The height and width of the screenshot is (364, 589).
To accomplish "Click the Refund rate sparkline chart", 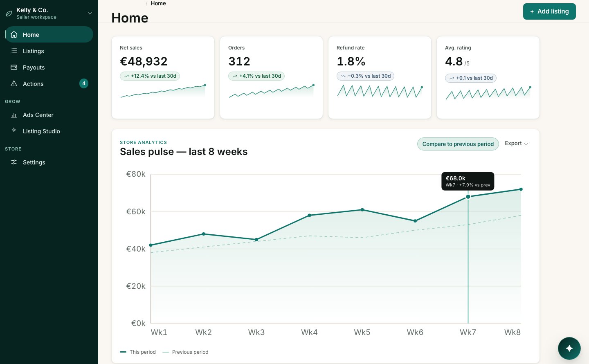I will [x=380, y=91].
